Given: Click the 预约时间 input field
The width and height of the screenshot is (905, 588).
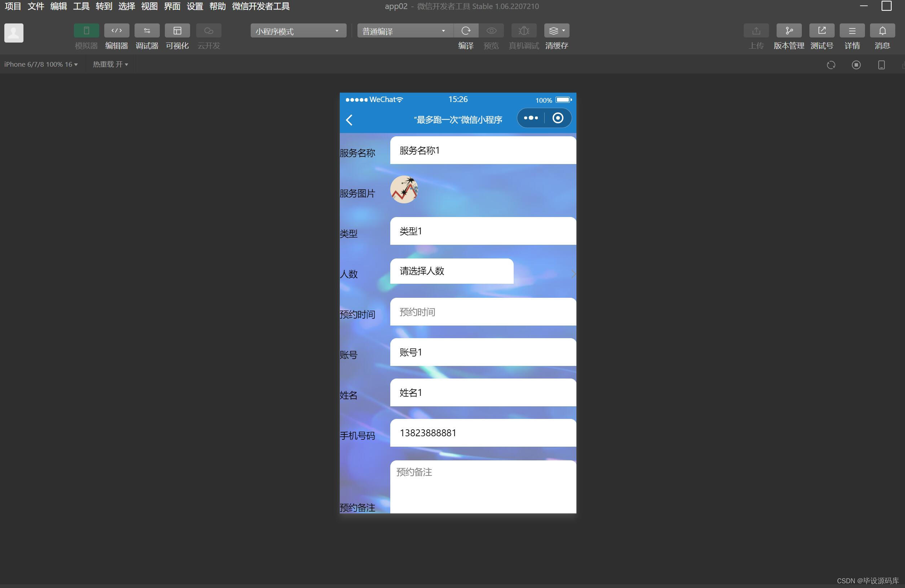Looking at the screenshot, I should coord(483,312).
